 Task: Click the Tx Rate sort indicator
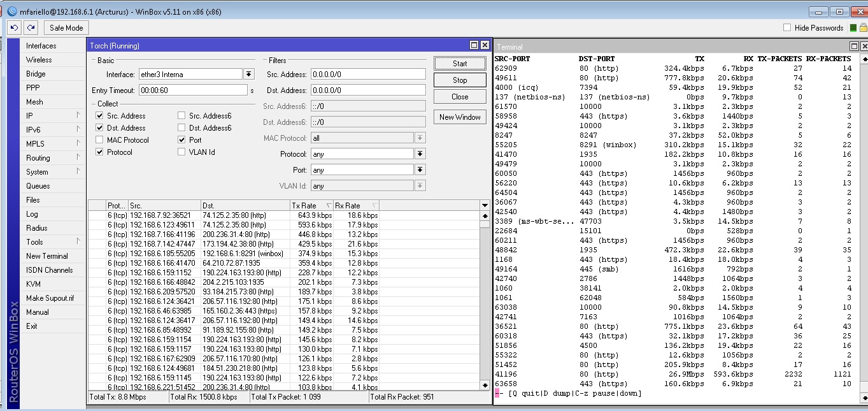[x=329, y=206]
